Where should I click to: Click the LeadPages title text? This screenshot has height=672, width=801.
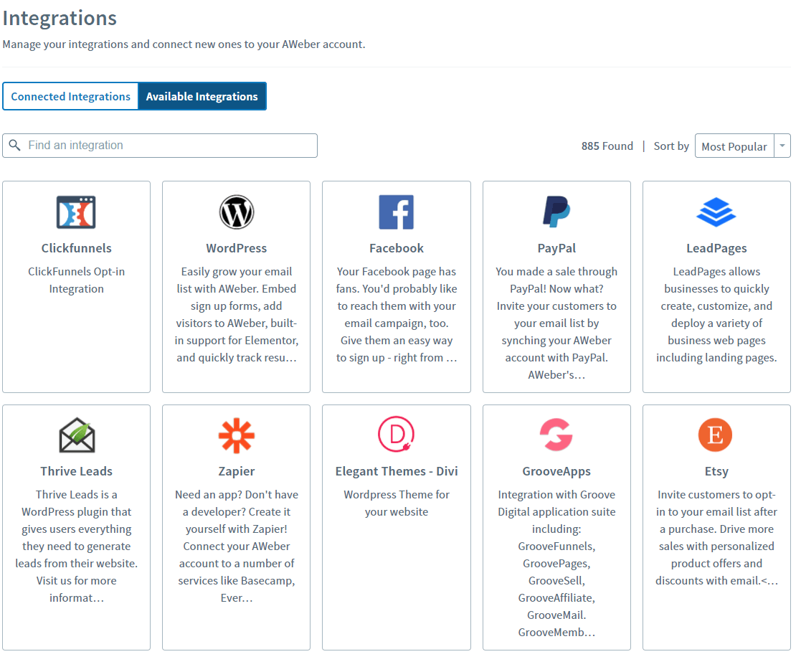tap(716, 248)
